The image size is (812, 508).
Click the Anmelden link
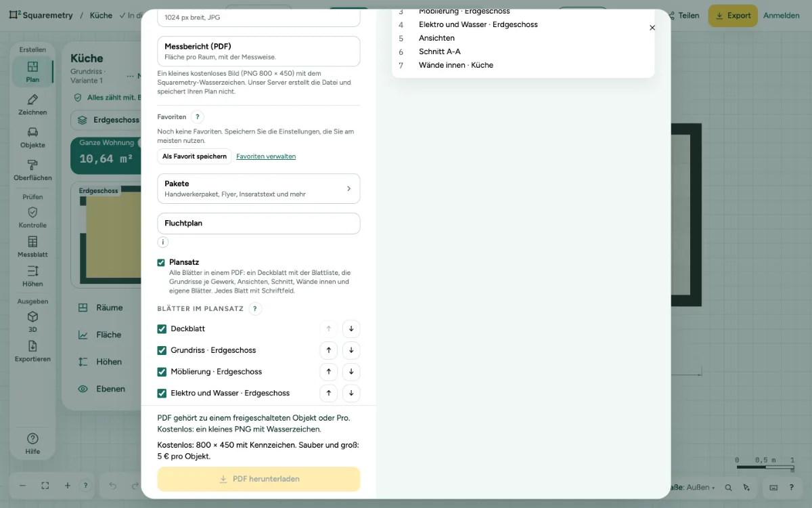click(782, 16)
